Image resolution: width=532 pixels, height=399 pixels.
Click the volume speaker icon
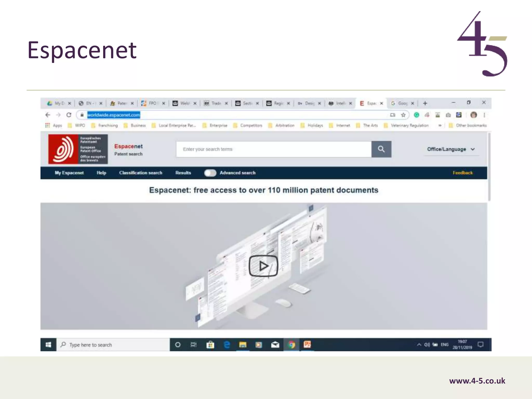click(427, 345)
